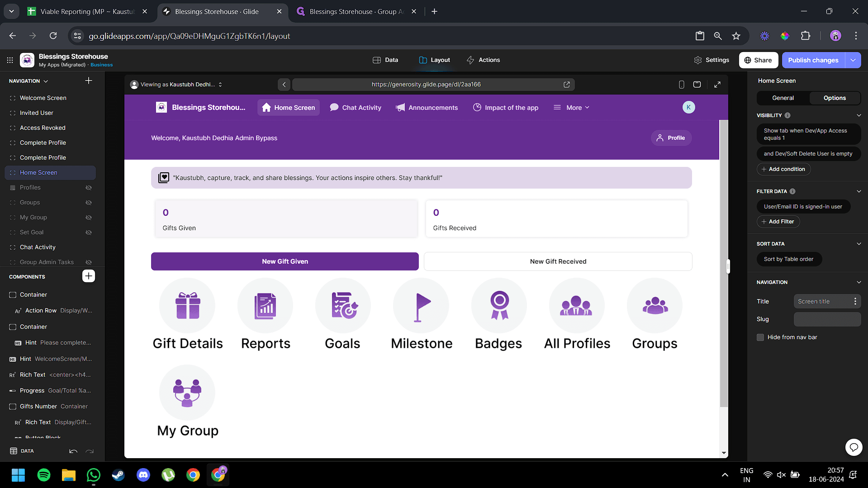This screenshot has height=488, width=868.
Task: Expand the Navigation list dropdown header
Action: [x=28, y=81]
